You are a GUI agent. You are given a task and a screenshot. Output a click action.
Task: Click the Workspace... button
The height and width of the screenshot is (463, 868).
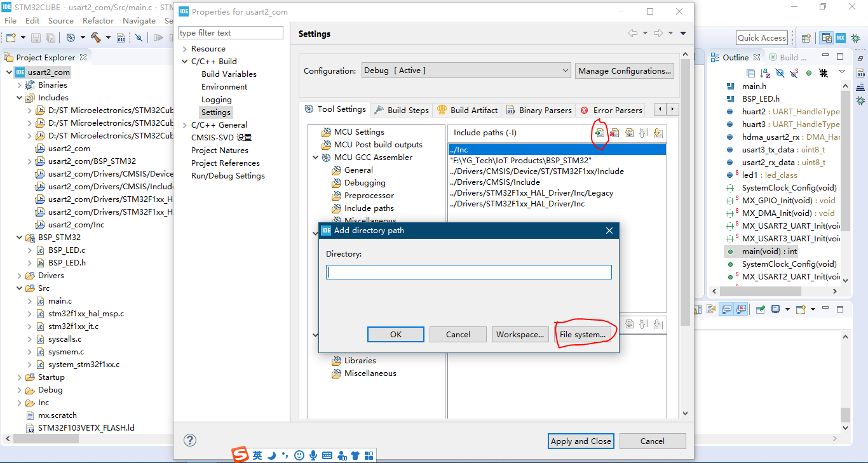(x=520, y=335)
